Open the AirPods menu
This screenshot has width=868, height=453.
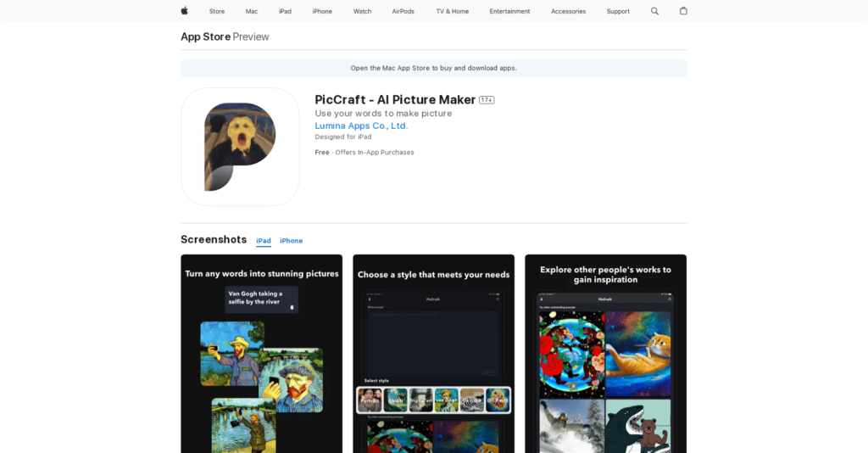pyautogui.click(x=403, y=11)
